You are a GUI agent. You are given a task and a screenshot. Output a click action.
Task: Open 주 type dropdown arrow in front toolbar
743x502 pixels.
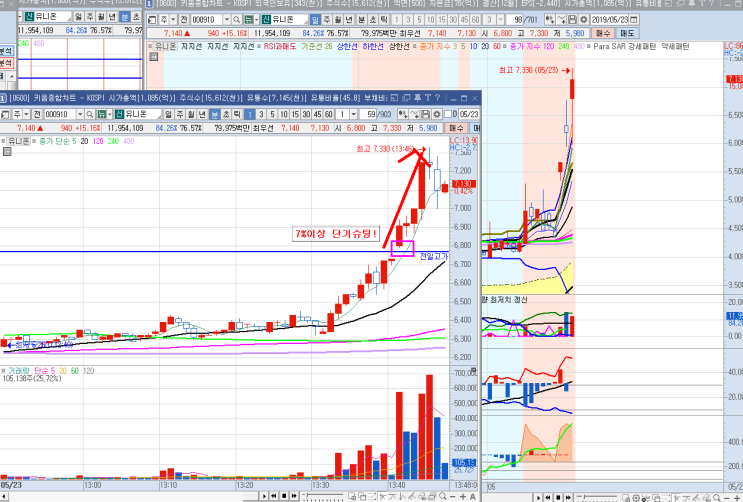[x=26, y=114]
